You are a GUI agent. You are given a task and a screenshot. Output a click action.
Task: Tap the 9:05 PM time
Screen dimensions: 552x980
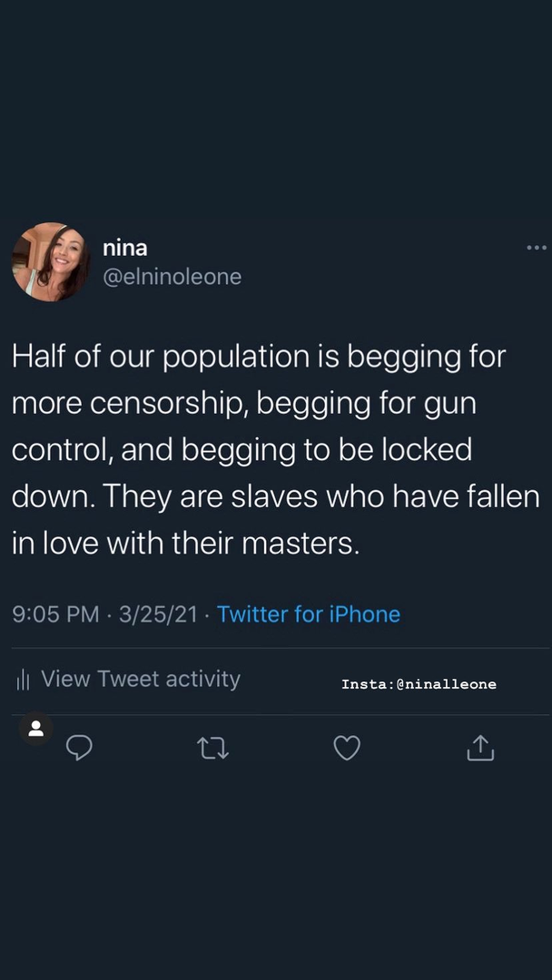click(55, 614)
